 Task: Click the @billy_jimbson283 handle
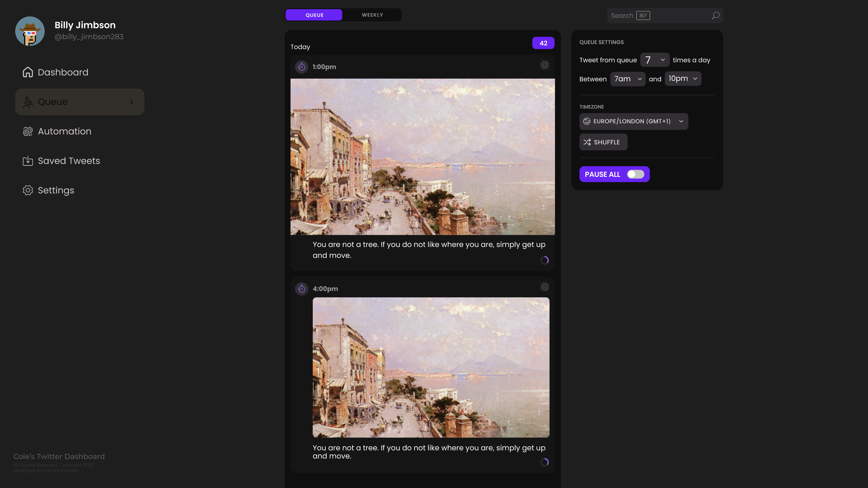click(89, 37)
